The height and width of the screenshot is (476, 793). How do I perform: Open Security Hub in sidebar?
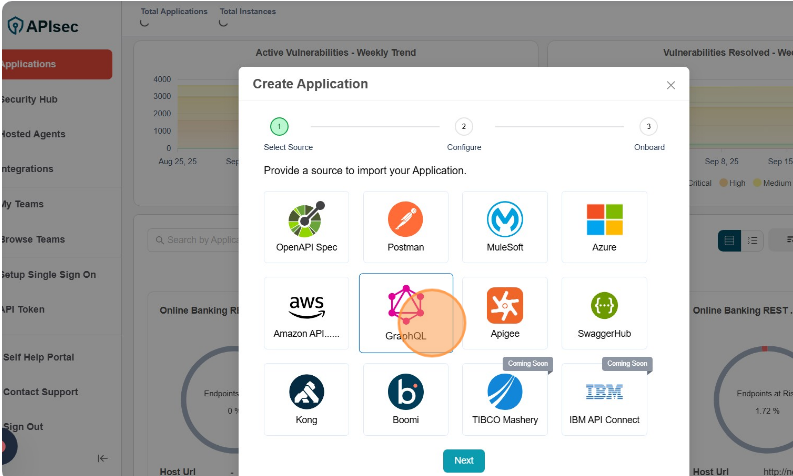pos(30,100)
